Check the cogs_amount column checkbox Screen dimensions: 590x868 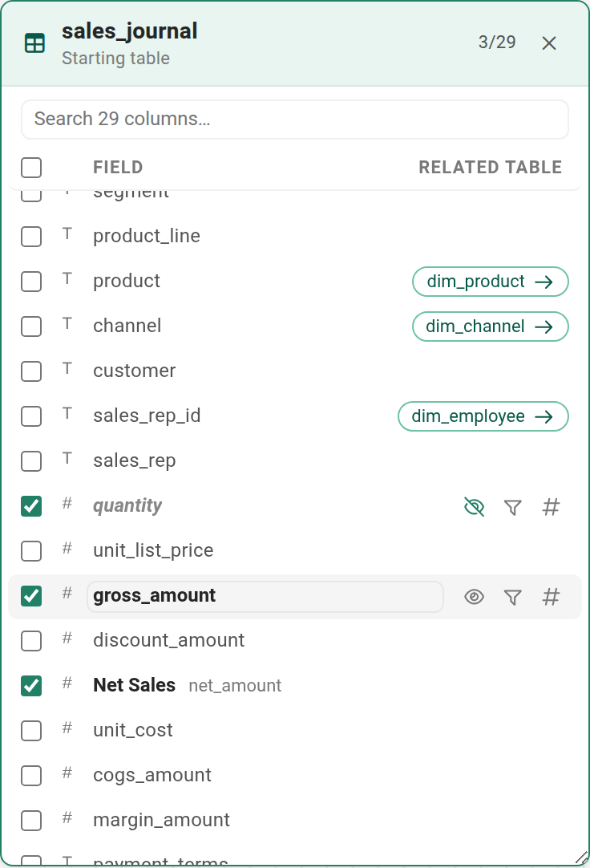pos(31,776)
